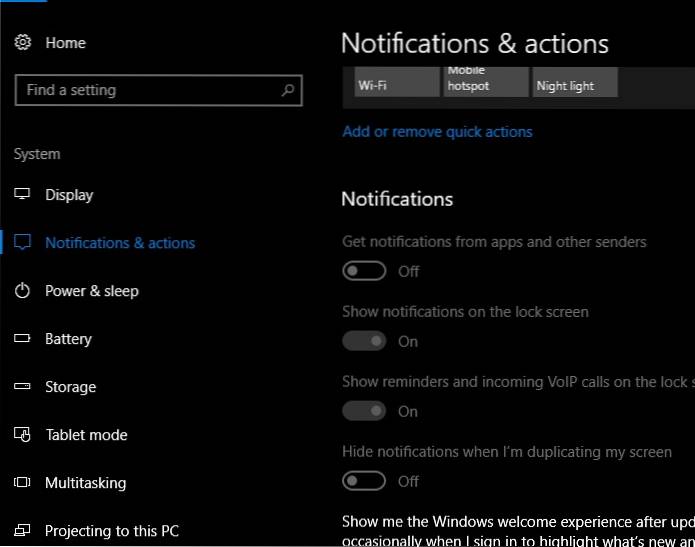Click the Tablet mode icon
This screenshot has width=695, height=547.
pyautogui.click(x=23, y=435)
